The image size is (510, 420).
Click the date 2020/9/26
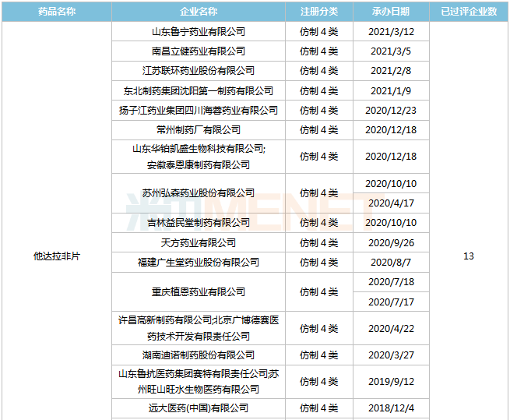pyautogui.click(x=391, y=243)
